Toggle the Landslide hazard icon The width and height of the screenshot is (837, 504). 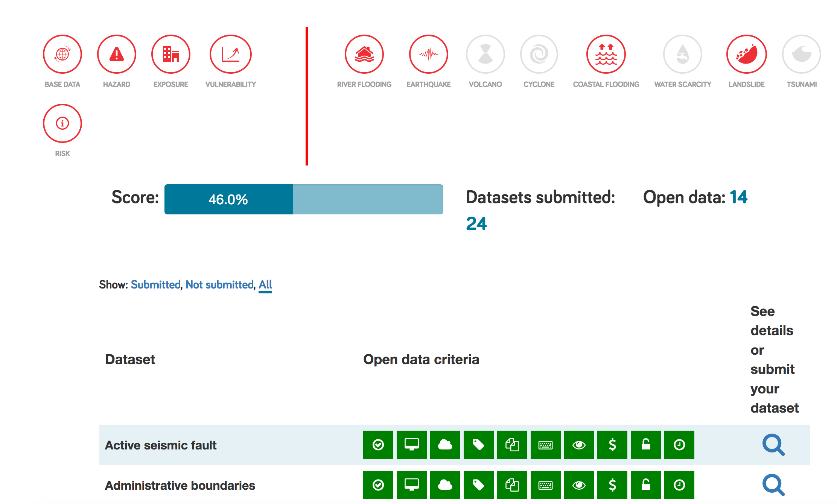[747, 55]
